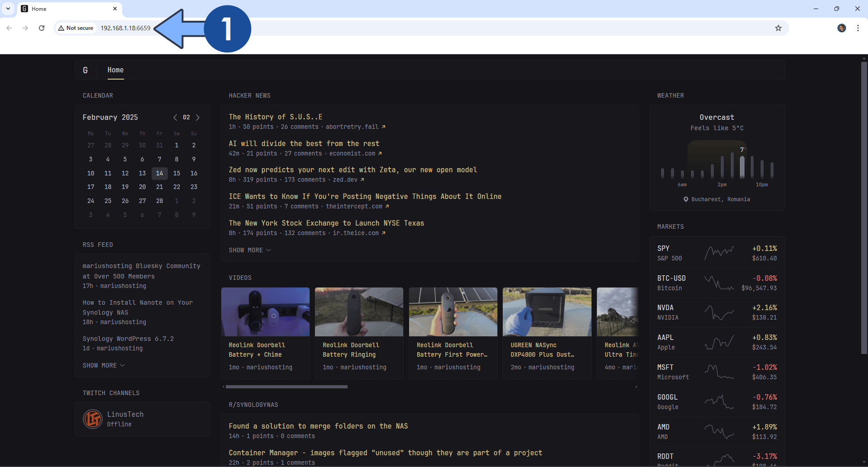Close the Home browser tab

[115, 9]
